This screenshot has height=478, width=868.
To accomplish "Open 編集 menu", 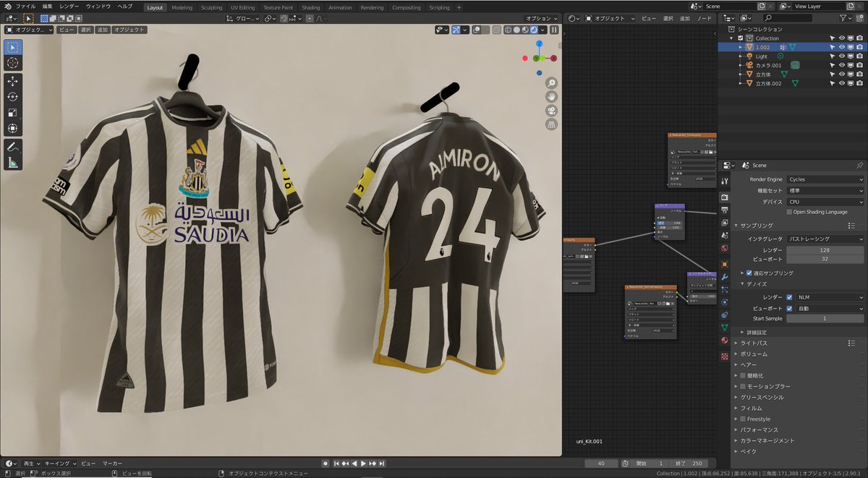I will click(47, 7).
